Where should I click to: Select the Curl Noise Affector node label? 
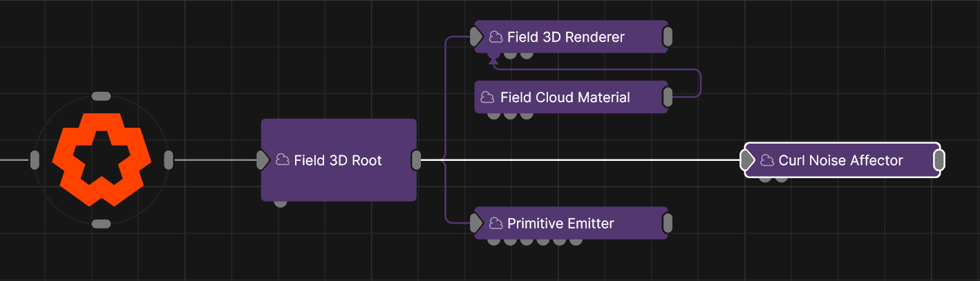[840, 161]
